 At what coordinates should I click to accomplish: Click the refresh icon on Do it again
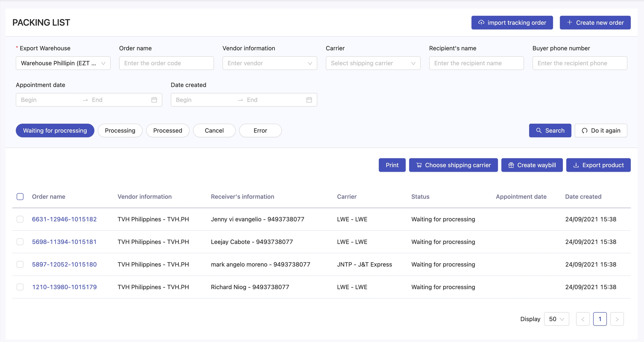pyautogui.click(x=584, y=130)
